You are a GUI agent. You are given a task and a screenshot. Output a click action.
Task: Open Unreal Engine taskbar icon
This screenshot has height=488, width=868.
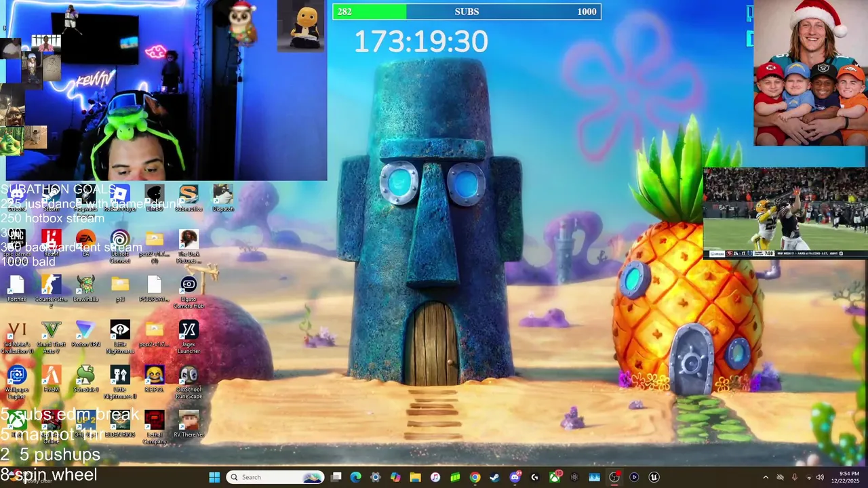point(654,477)
